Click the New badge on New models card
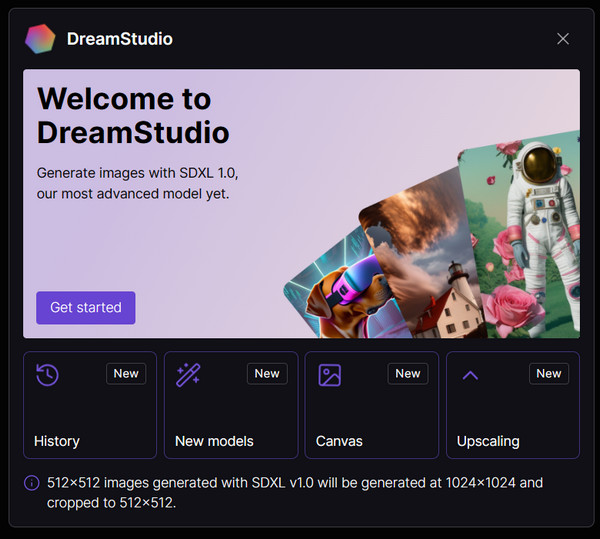 [x=267, y=374]
